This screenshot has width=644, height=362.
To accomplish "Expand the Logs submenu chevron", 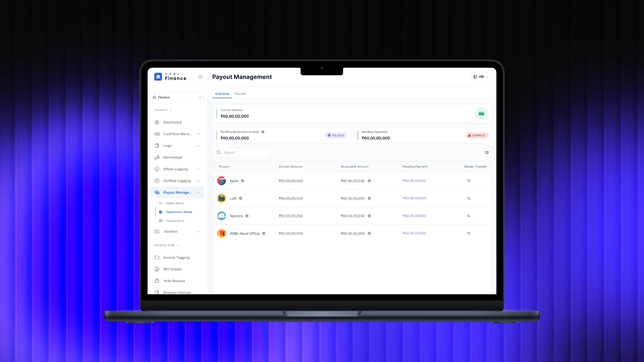I will click(198, 146).
